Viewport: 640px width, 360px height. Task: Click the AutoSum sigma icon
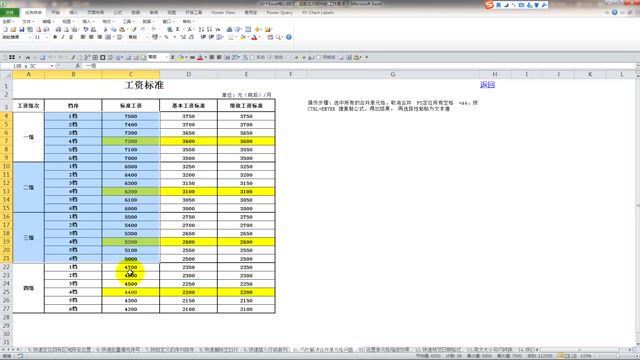[x=178, y=29]
